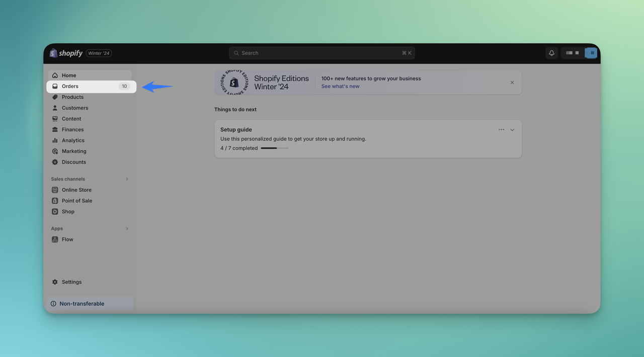Viewport: 644px width, 357px height.
Task: Expand Sales channels chevron
Action: [x=127, y=179]
